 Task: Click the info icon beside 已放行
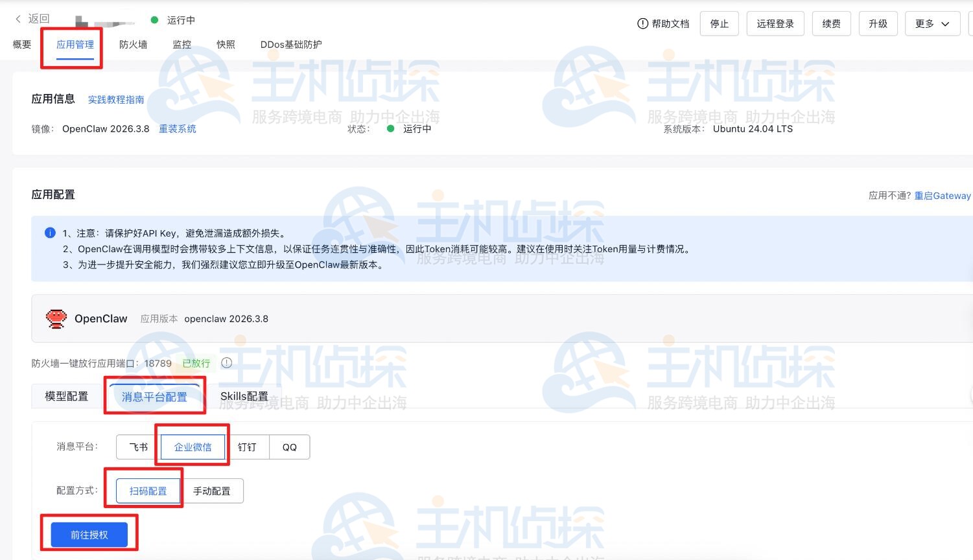[x=226, y=363]
